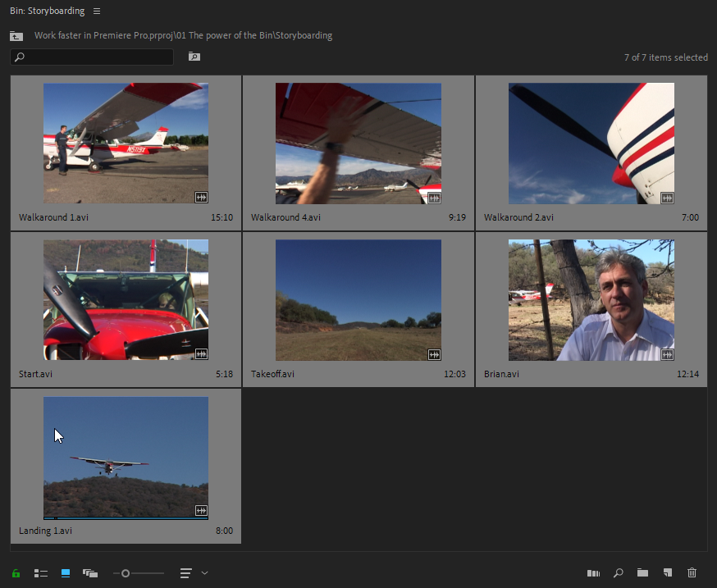Open the New Item menu icon
Screen dimensions: 717x588
coord(667,573)
